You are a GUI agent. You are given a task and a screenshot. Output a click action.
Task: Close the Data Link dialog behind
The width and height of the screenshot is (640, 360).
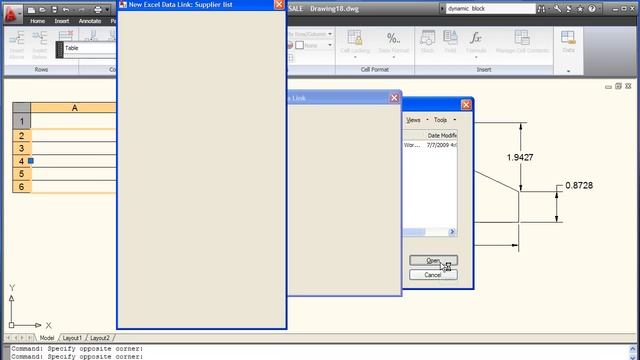coord(394,98)
